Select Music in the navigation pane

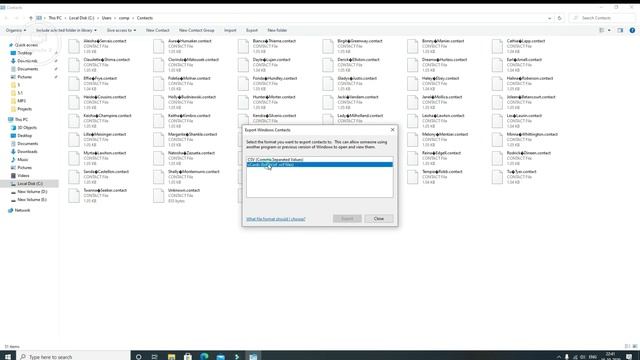(22, 160)
